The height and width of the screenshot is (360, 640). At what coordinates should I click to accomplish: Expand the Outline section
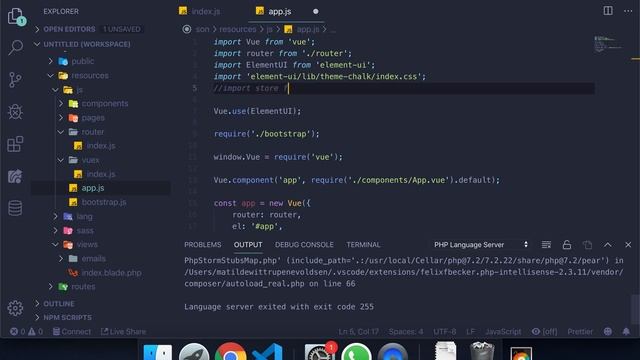coord(59,304)
